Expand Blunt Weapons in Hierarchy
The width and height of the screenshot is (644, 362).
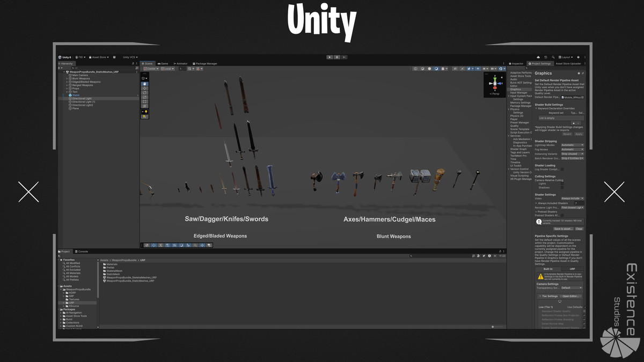(67, 78)
